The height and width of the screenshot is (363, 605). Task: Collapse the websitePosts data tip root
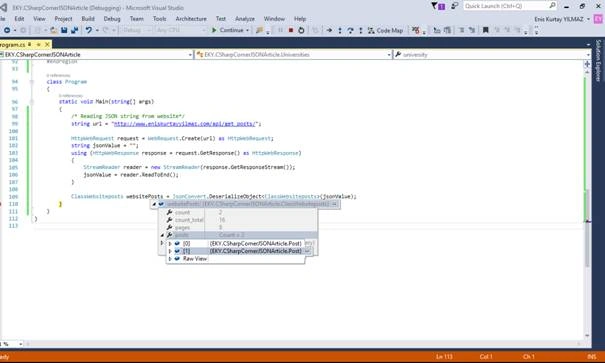point(154,204)
